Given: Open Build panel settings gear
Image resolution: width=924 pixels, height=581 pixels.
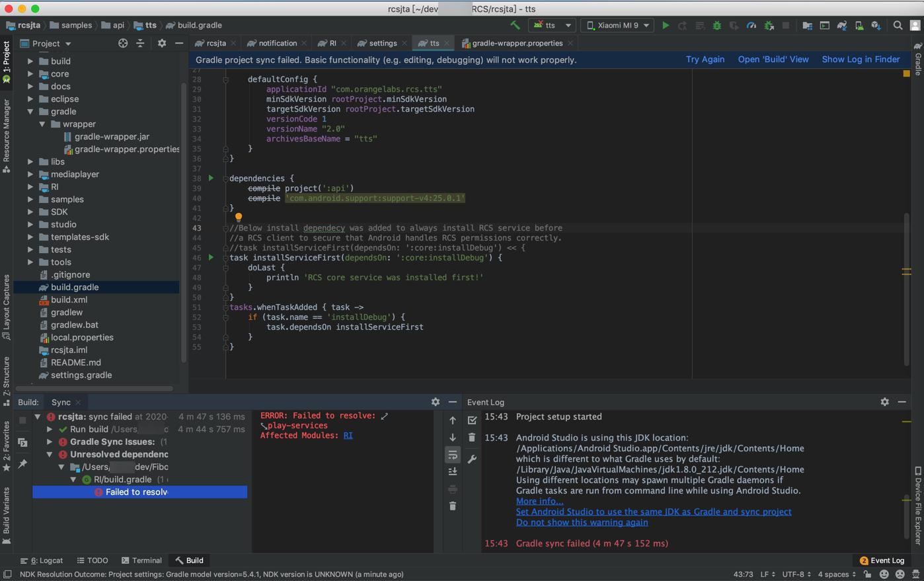Looking at the screenshot, I should (436, 402).
